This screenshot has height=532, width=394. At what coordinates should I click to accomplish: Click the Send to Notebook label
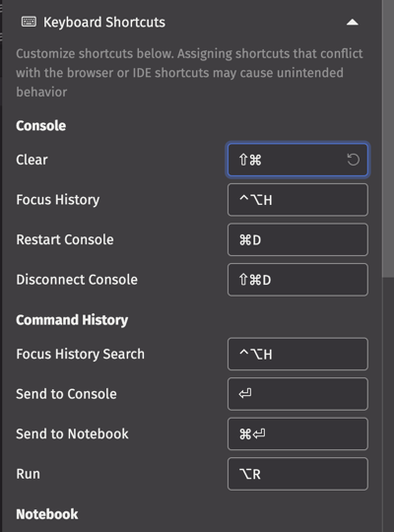point(72,433)
